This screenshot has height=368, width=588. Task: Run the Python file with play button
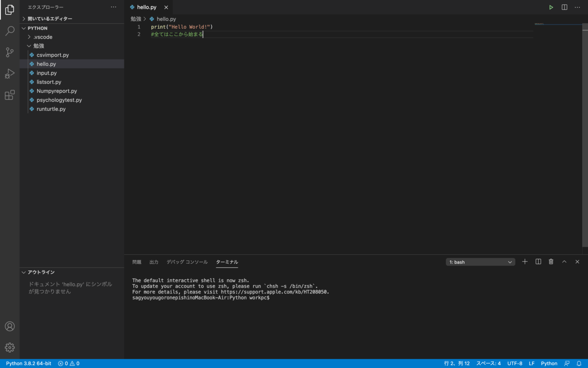pos(551,7)
